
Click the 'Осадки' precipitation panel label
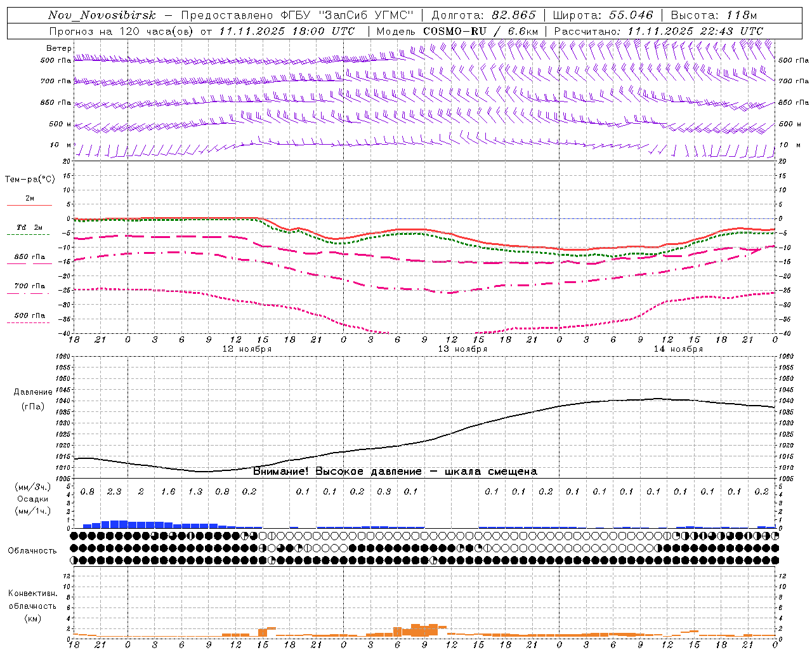[x=33, y=499]
